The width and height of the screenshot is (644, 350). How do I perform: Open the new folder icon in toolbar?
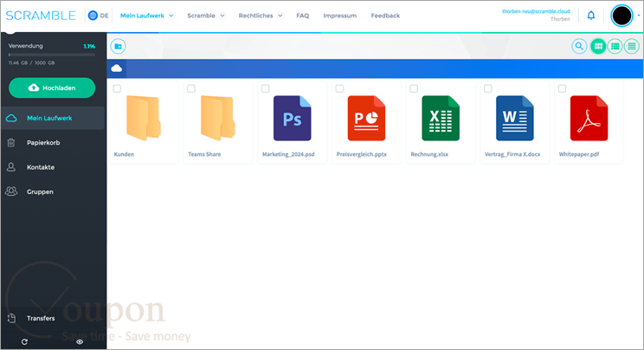point(118,47)
